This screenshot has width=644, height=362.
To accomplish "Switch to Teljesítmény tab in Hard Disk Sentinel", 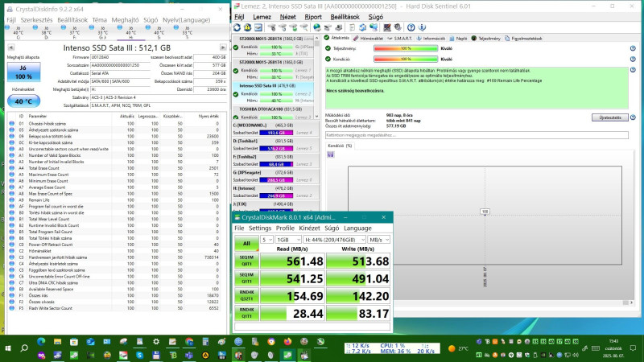I will point(486,38).
